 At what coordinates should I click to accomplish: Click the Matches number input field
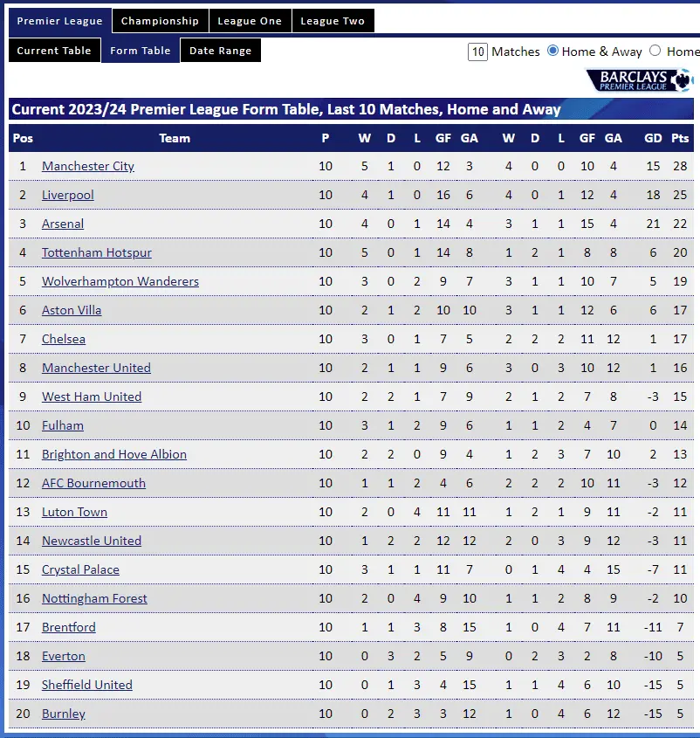[x=477, y=52]
